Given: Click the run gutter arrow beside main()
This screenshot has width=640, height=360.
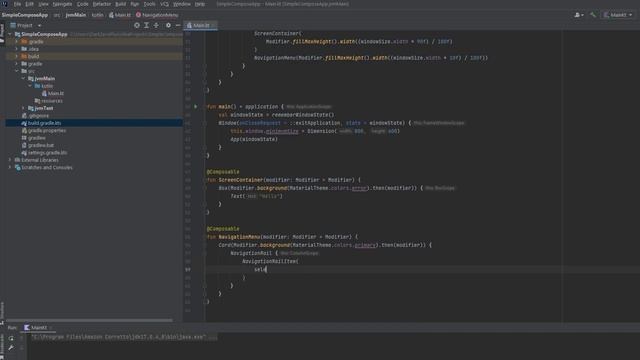Looking at the screenshot, I should 196,107.
